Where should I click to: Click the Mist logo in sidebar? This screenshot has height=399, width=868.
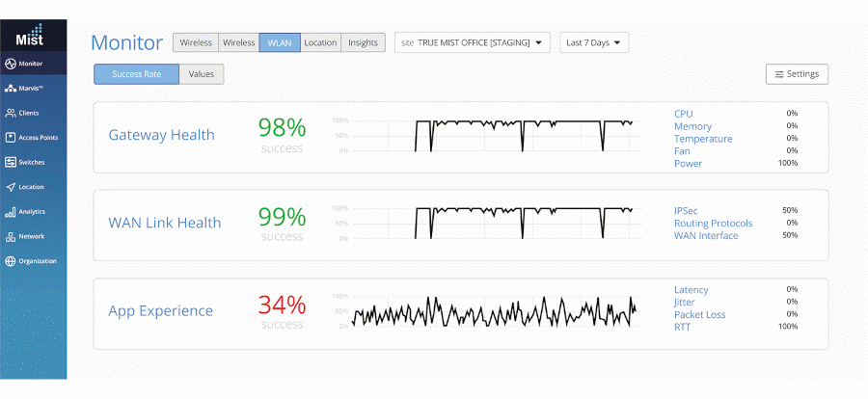29,35
